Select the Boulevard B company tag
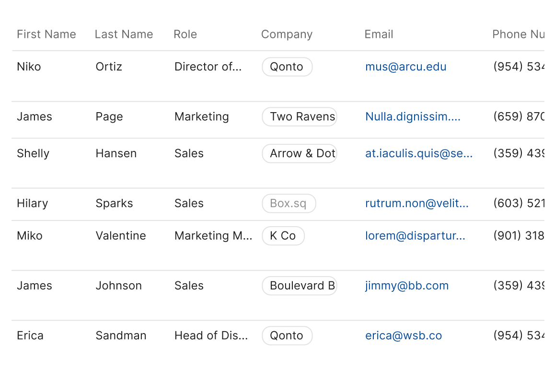 300,286
